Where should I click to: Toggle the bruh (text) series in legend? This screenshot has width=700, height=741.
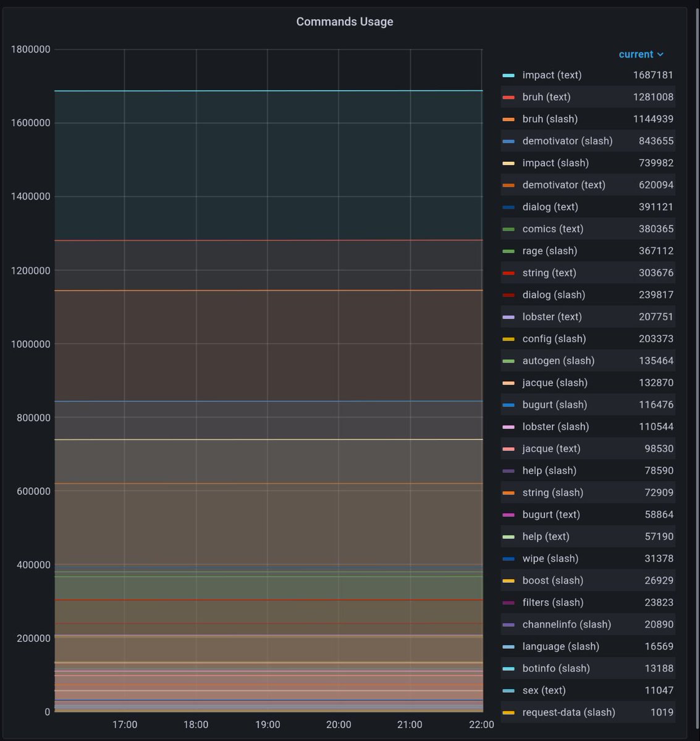(x=546, y=97)
